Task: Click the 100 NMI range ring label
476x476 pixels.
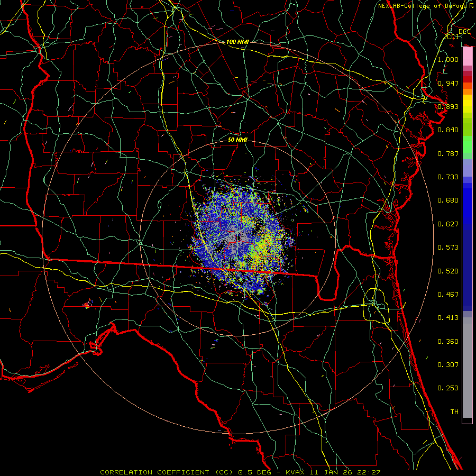Action: click(237, 42)
